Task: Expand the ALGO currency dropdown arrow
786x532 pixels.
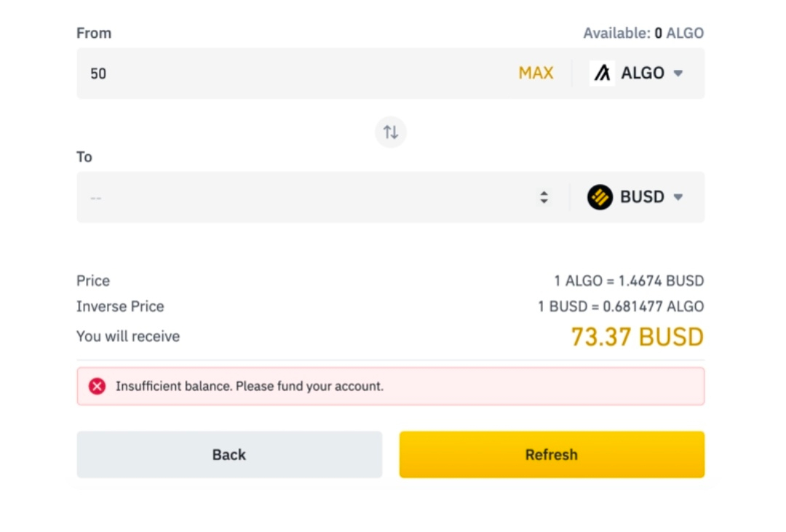Action: 678,74
